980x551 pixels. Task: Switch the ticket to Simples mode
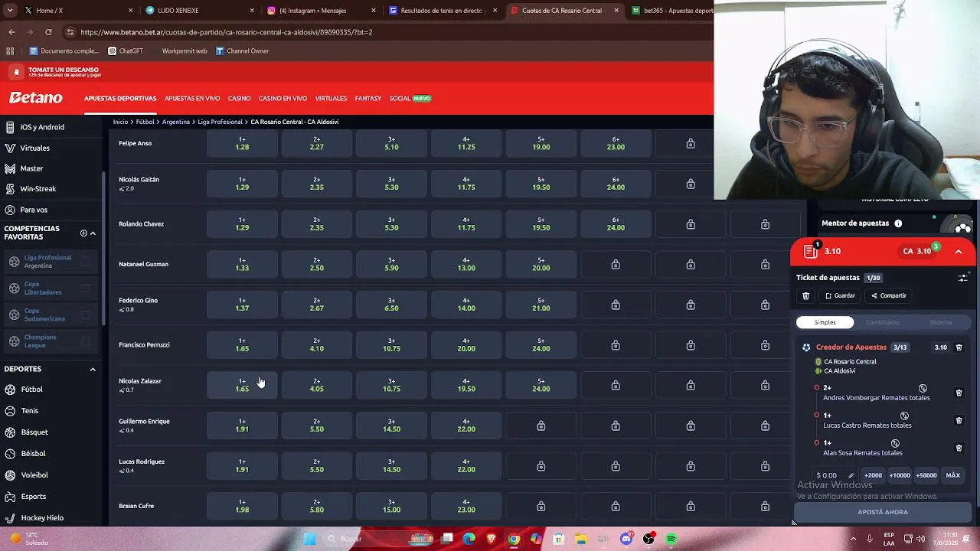click(825, 322)
